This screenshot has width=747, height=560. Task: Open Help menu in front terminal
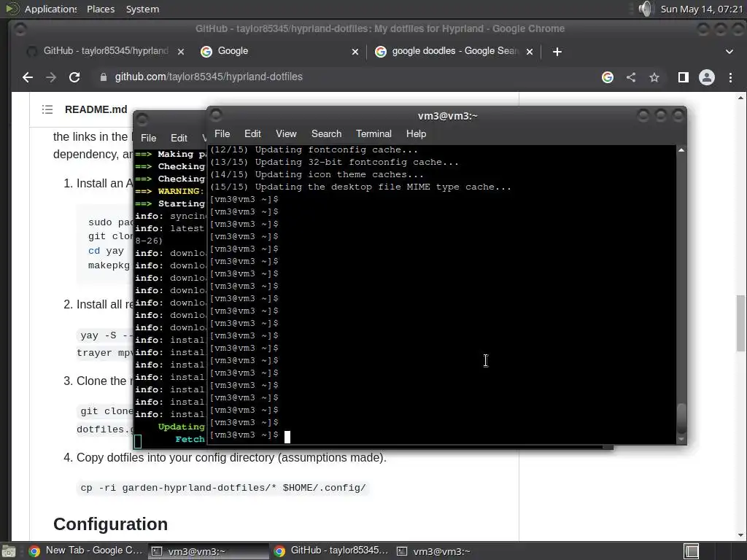[416, 134]
